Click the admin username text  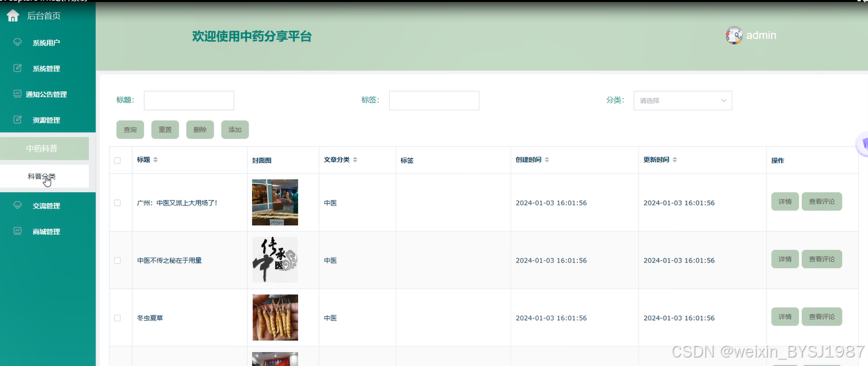761,35
